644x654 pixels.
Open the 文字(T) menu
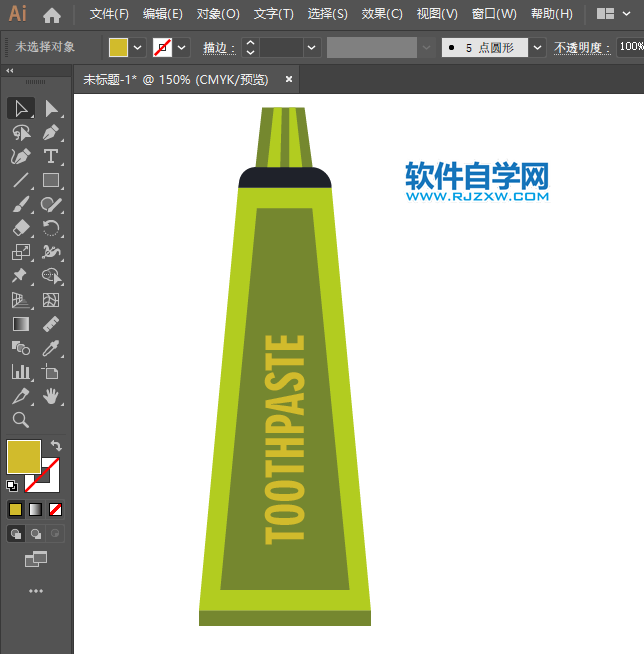tap(274, 14)
